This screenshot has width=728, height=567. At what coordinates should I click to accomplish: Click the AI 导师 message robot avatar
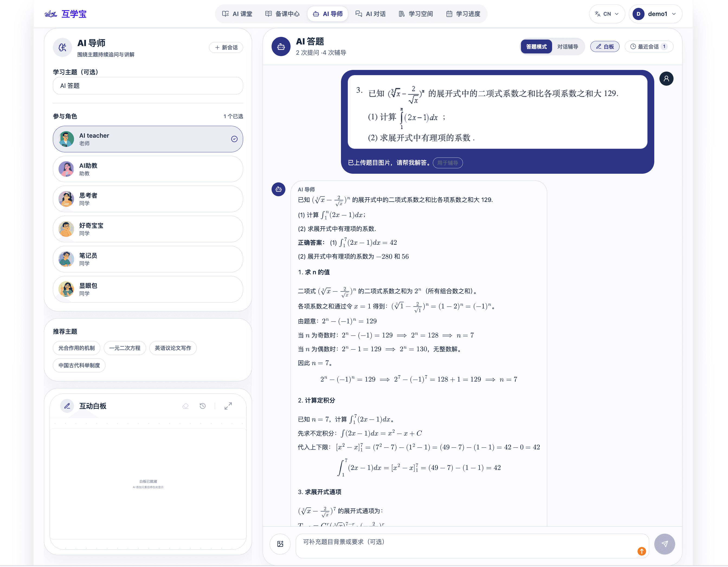coord(278,189)
